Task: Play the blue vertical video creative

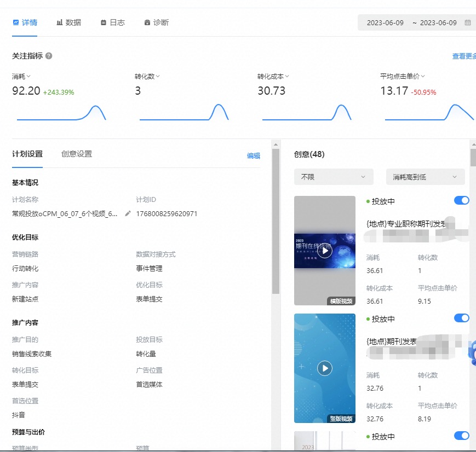Action: pyautogui.click(x=325, y=368)
